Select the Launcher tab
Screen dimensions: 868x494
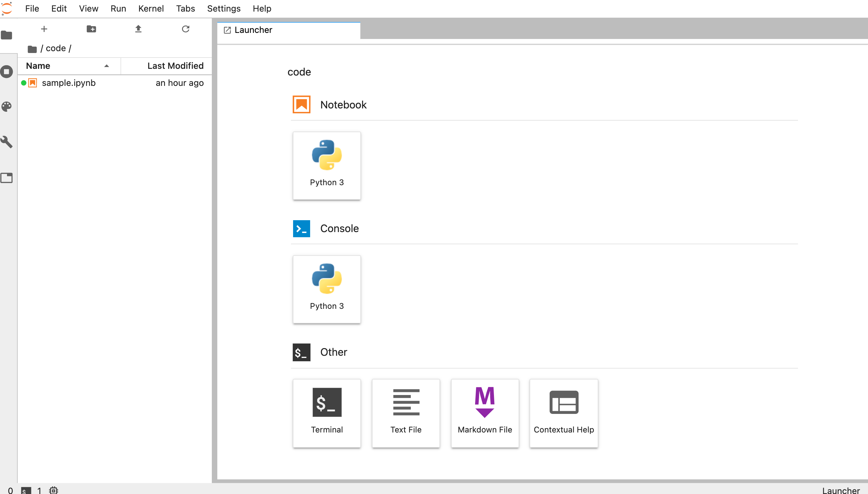[253, 30]
